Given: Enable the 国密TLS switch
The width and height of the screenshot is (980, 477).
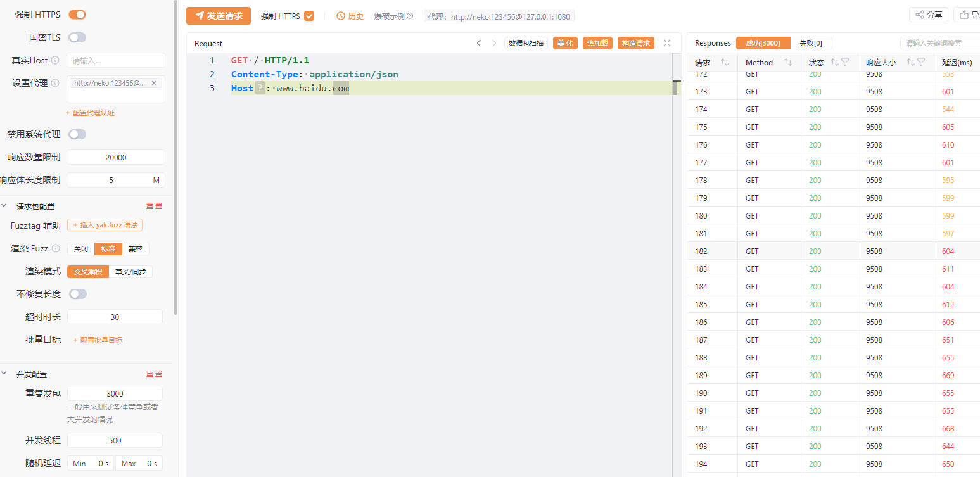Looking at the screenshot, I should point(77,37).
